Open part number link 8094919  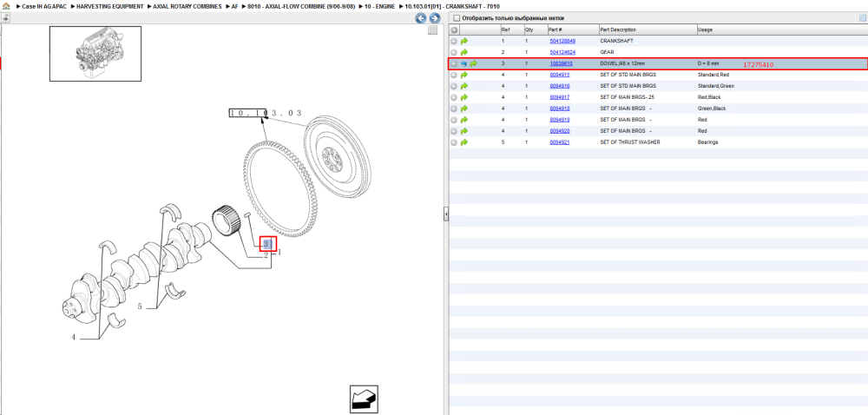[560, 120]
